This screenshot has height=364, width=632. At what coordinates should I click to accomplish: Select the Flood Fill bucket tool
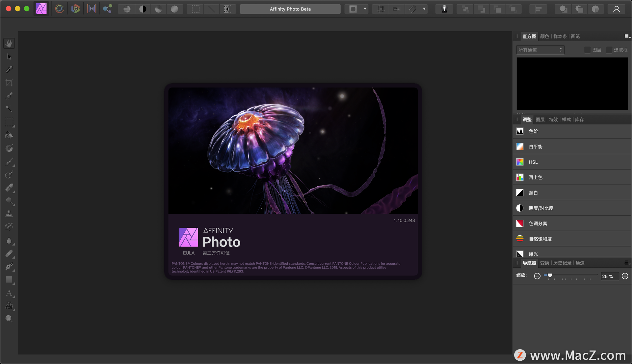9,135
